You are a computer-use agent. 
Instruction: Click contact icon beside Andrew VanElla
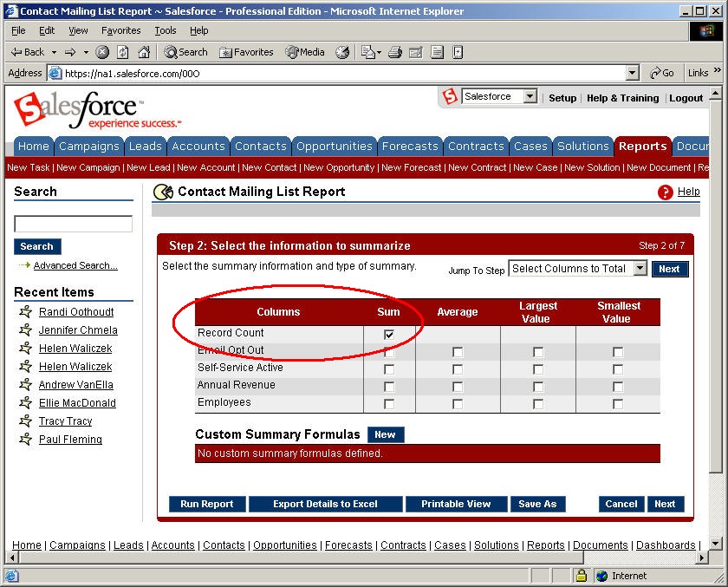(x=25, y=384)
